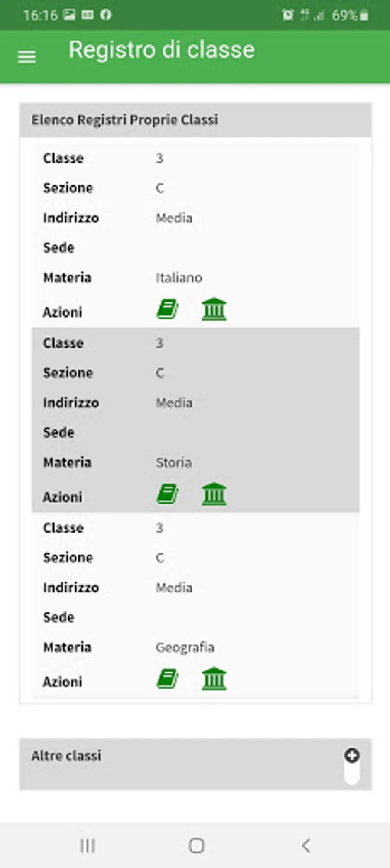Open the recent apps switcher

(x=88, y=845)
